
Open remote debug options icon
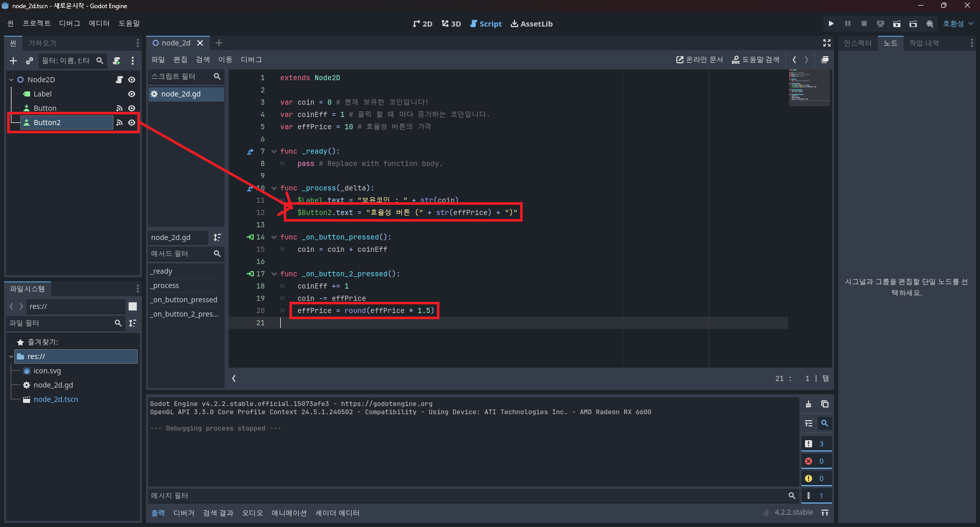(x=880, y=23)
